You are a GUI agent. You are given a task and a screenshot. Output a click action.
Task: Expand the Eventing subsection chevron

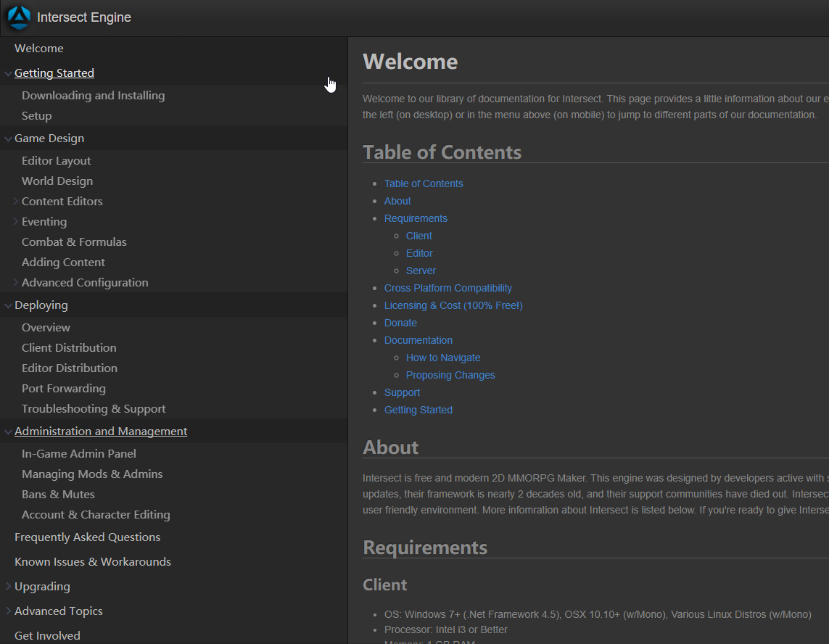coord(15,221)
